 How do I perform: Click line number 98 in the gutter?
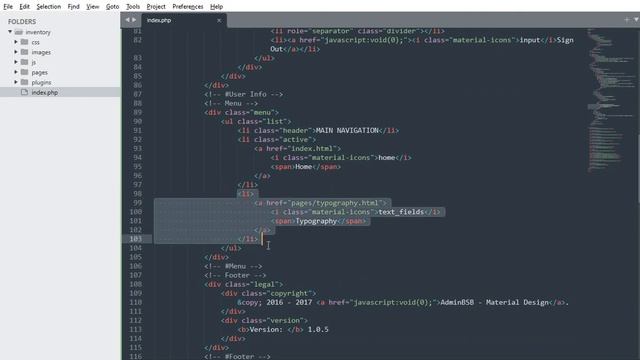[138, 193]
